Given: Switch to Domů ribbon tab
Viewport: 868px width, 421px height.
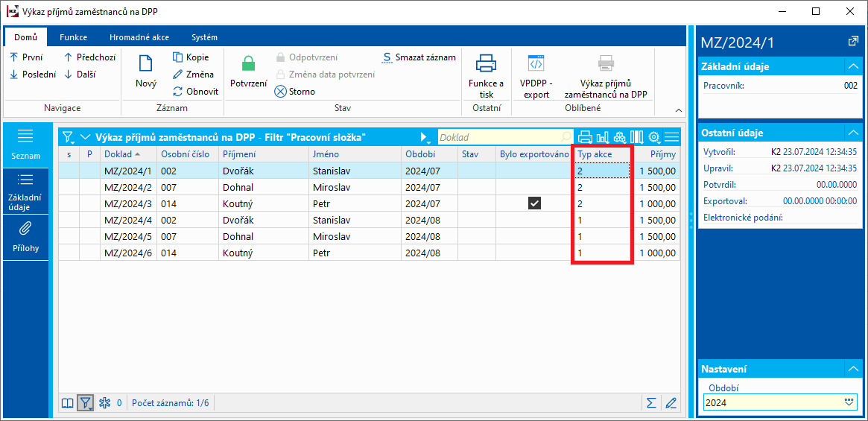Looking at the screenshot, I should tap(25, 38).
